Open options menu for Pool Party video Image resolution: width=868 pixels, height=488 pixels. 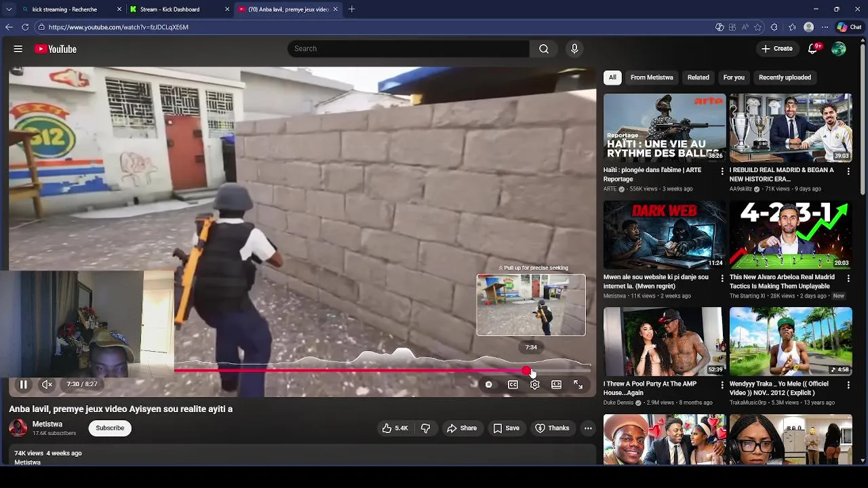click(x=722, y=386)
